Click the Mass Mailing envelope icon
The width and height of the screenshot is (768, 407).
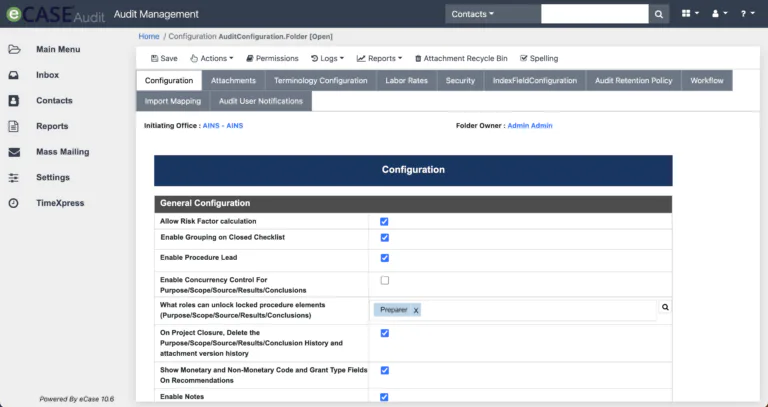point(14,152)
